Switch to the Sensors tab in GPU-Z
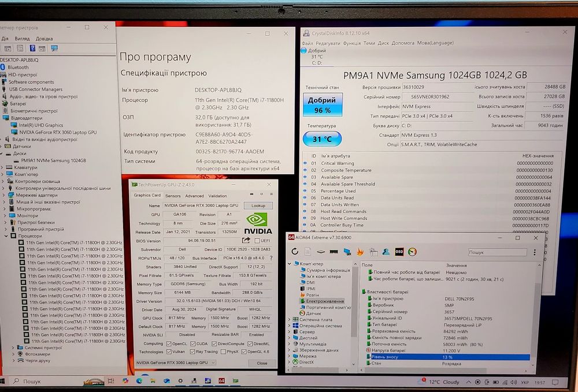Screen dimensions: 578x392 click(173, 196)
